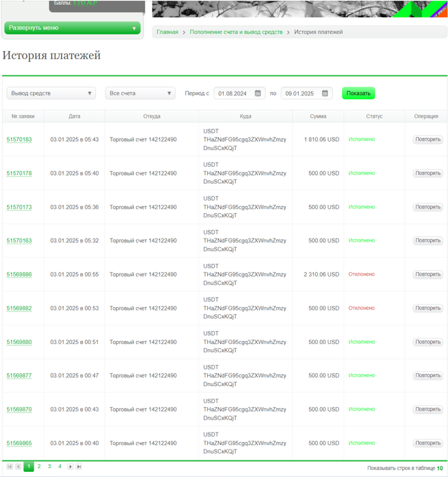Viewport: 448px width, 477px height.
Task: Click the 'Статус' column header
Action: pyautogui.click(x=374, y=116)
